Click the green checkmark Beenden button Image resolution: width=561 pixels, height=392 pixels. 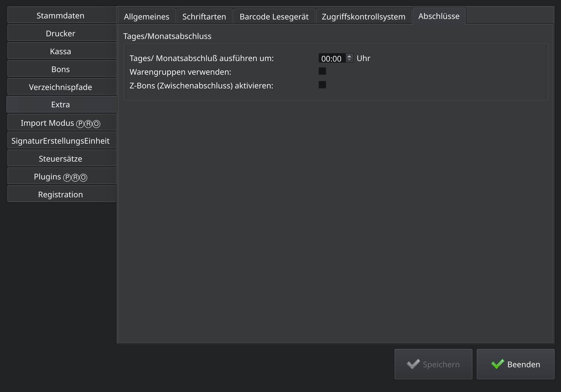(515, 364)
